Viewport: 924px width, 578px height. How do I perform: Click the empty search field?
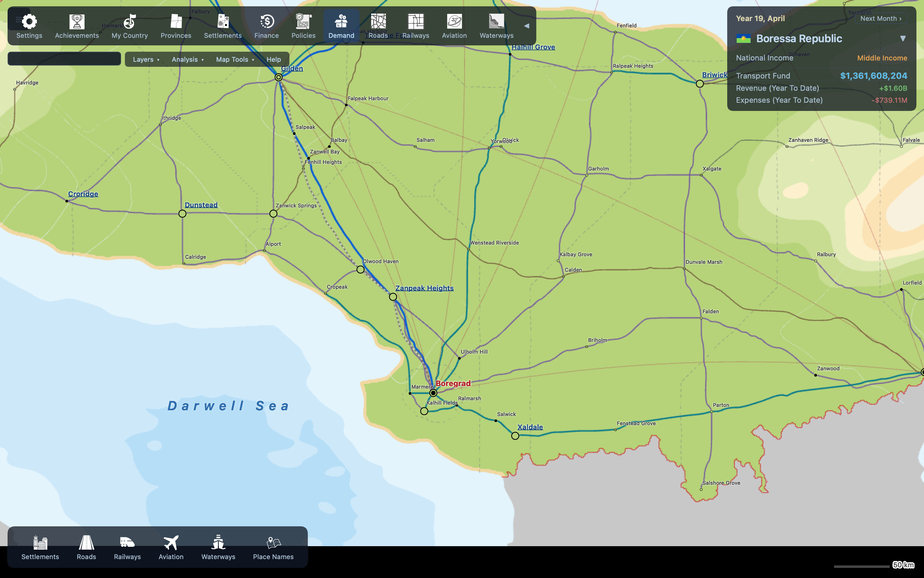pos(64,59)
